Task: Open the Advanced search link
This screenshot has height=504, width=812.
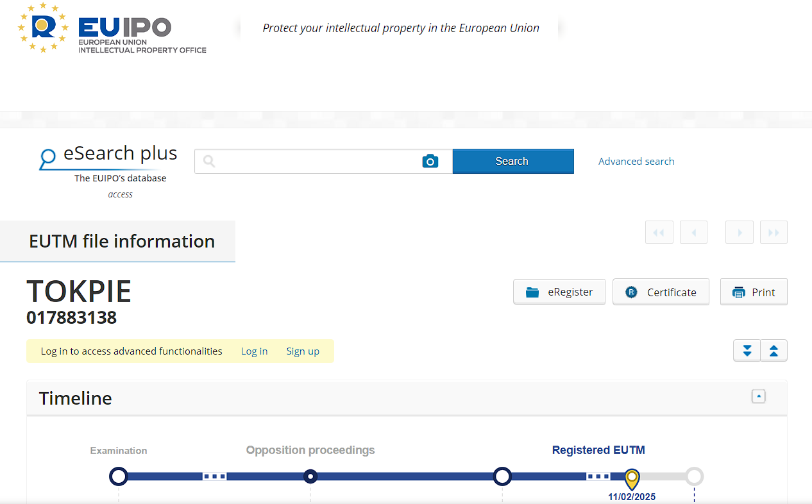Action: click(636, 162)
